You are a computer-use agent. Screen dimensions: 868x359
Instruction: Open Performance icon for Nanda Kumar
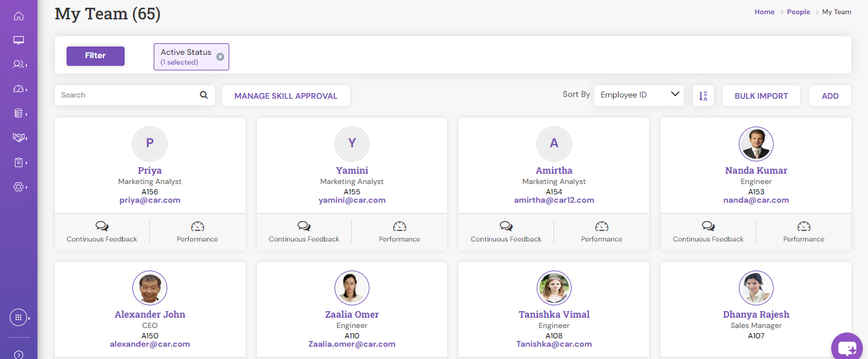click(x=804, y=226)
